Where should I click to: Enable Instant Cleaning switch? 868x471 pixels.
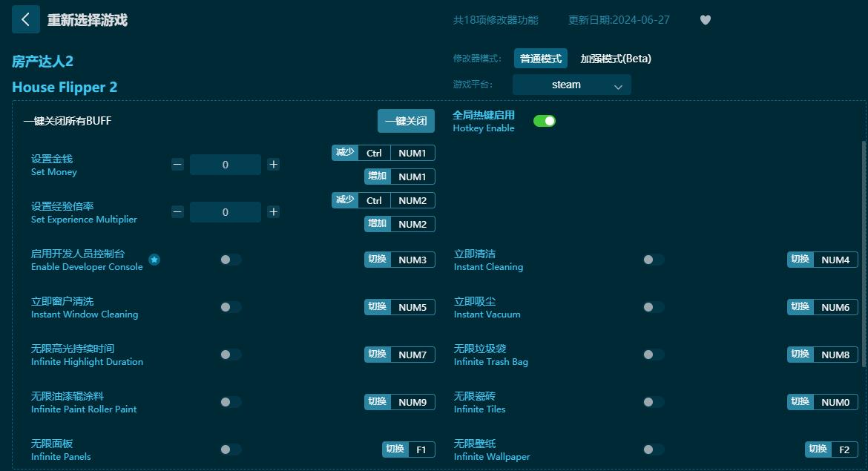(x=653, y=260)
